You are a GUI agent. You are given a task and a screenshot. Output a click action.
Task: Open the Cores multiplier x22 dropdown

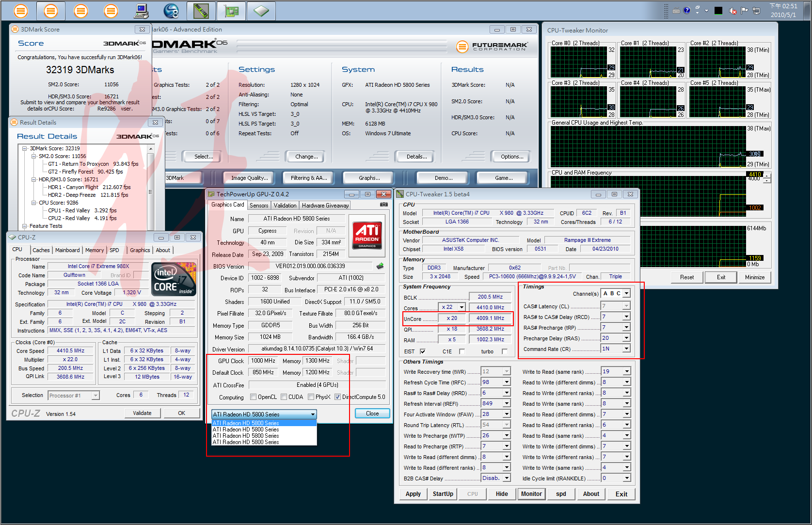(462, 307)
